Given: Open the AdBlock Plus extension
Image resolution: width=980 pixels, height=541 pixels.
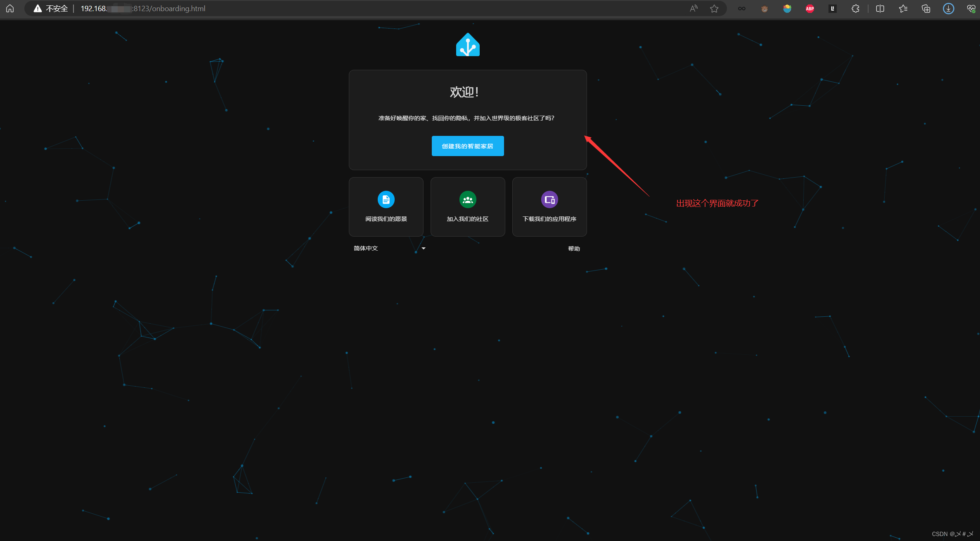Looking at the screenshot, I should pyautogui.click(x=810, y=9).
